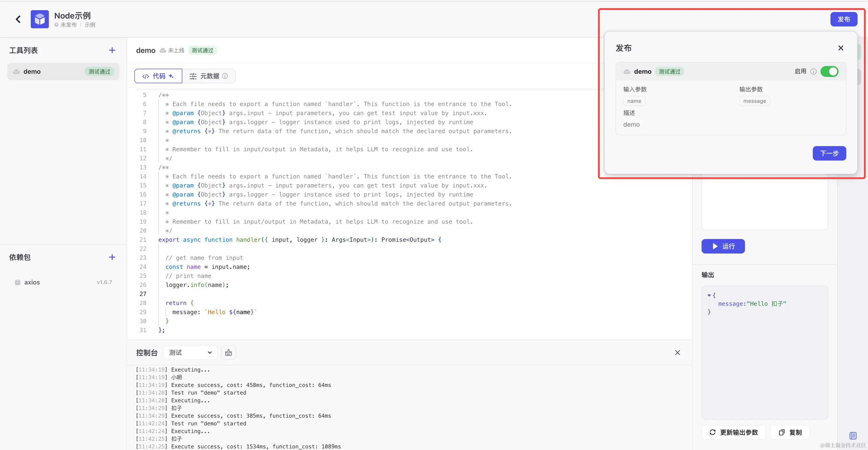Click the console line reading 小明
Viewport: 868px width, 450px height.
click(x=159, y=377)
